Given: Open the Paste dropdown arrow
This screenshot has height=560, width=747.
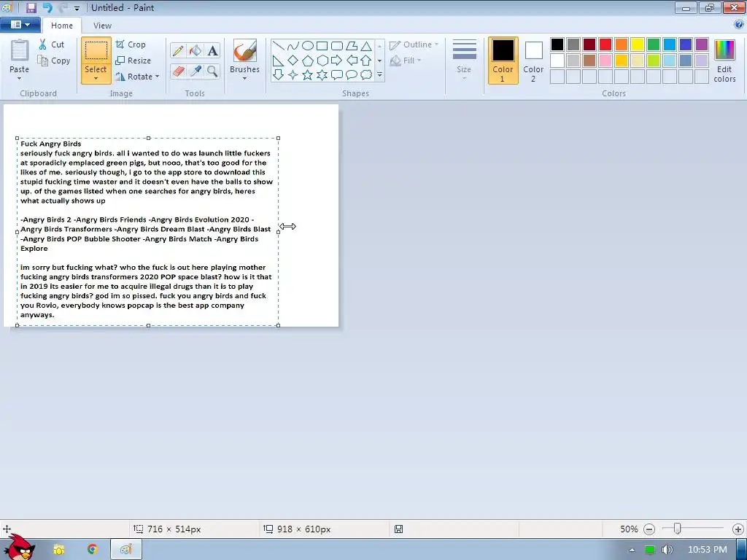Looking at the screenshot, I should (x=19, y=79).
